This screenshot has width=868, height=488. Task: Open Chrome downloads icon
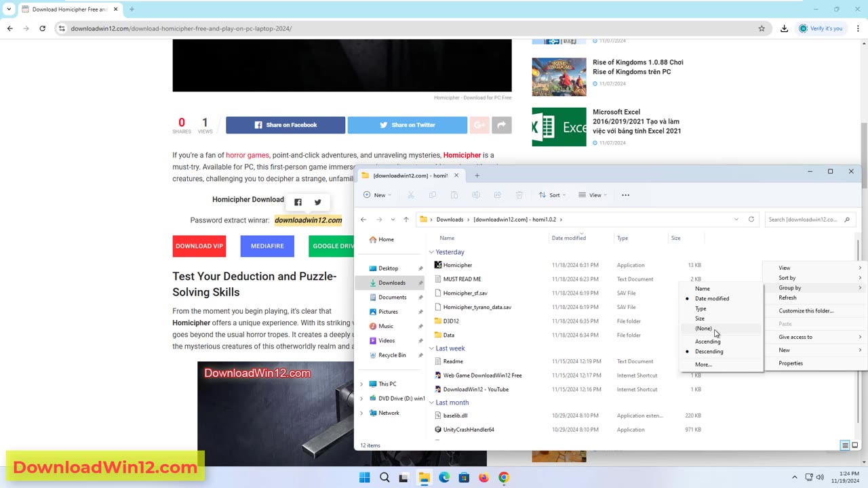click(x=784, y=28)
